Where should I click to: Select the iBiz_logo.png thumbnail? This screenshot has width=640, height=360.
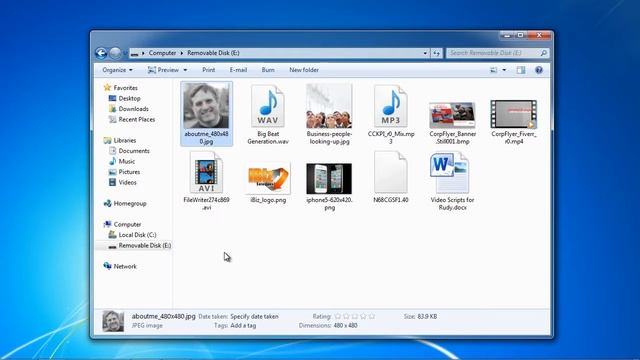(x=268, y=179)
